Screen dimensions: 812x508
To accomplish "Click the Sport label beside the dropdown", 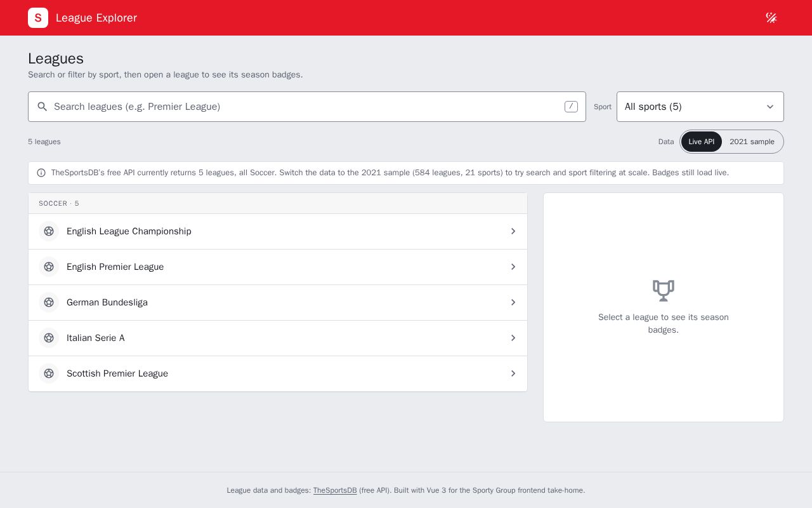I will coord(603,107).
